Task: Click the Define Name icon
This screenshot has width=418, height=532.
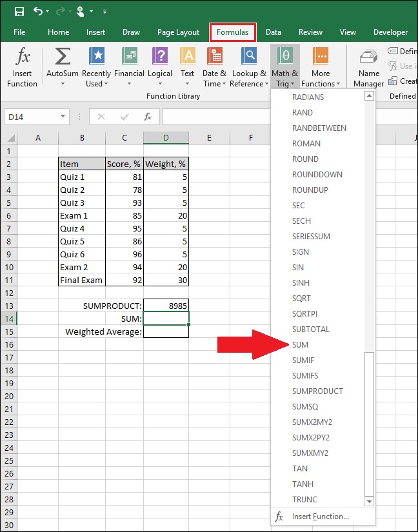Action: [x=393, y=51]
